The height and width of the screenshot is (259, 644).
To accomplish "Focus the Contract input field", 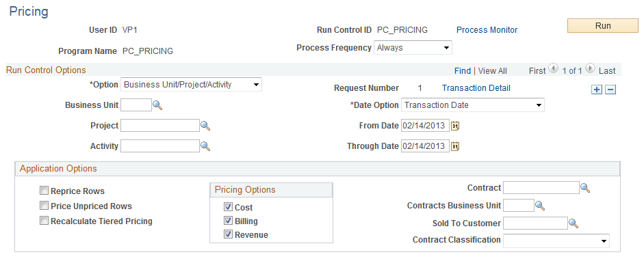I will tap(541, 188).
